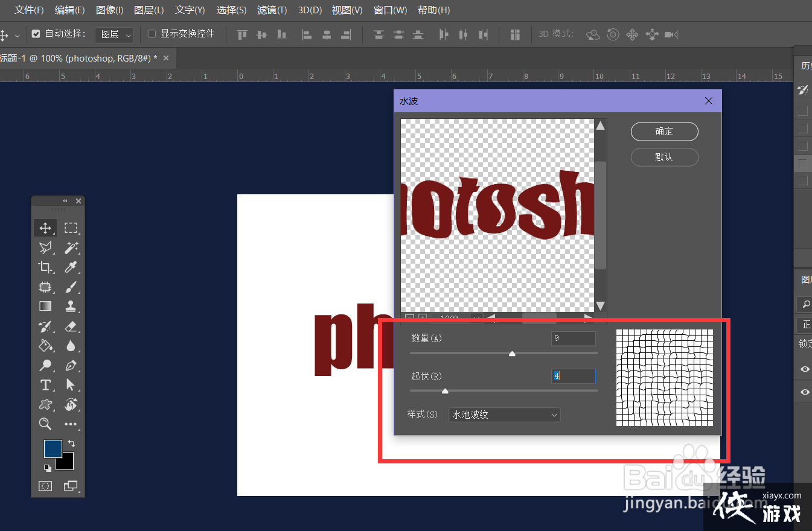This screenshot has height=531, width=812.
Task: Select the Eyedropper tool
Action: tap(71, 267)
